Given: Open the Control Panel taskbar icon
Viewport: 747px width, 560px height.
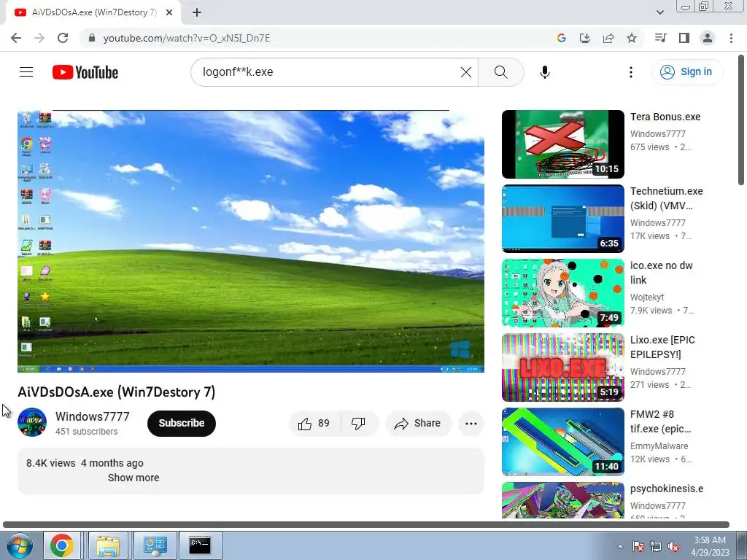Looking at the screenshot, I should point(155,545).
